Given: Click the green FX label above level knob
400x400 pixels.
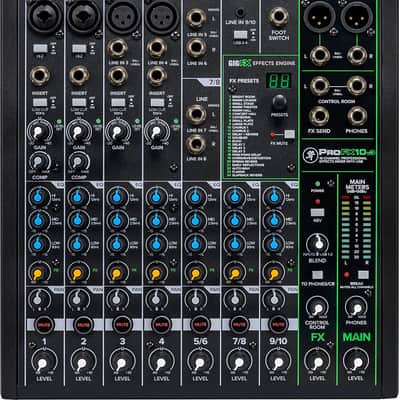Looking at the screenshot, I should tap(317, 337).
